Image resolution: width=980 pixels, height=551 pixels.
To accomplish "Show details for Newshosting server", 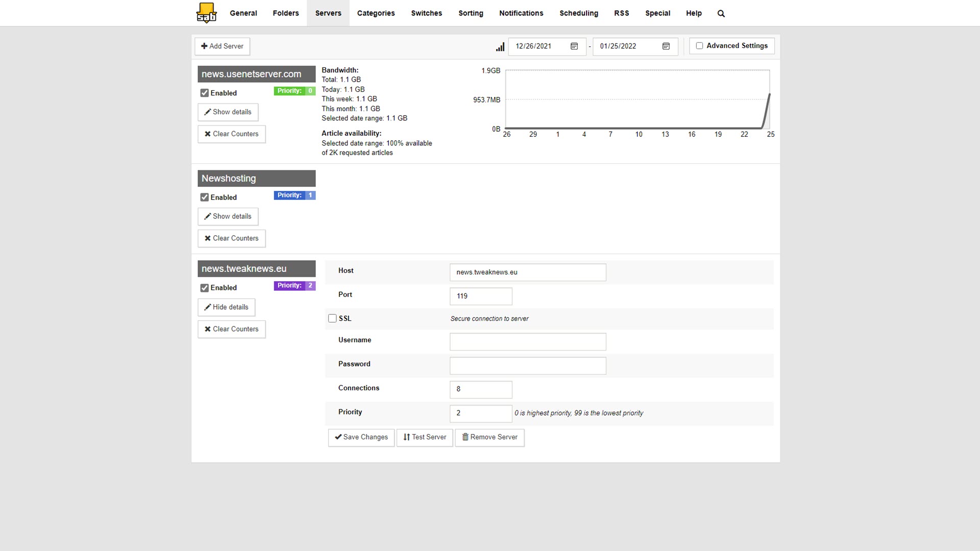I will click(x=228, y=216).
